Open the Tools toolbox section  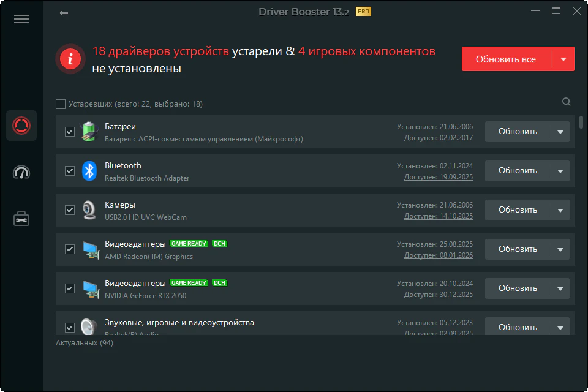click(21, 219)
